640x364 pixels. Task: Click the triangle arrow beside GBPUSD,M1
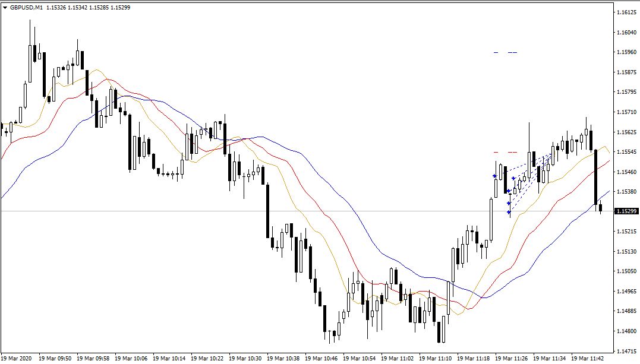pyautogui.click(x=5, y=7)
